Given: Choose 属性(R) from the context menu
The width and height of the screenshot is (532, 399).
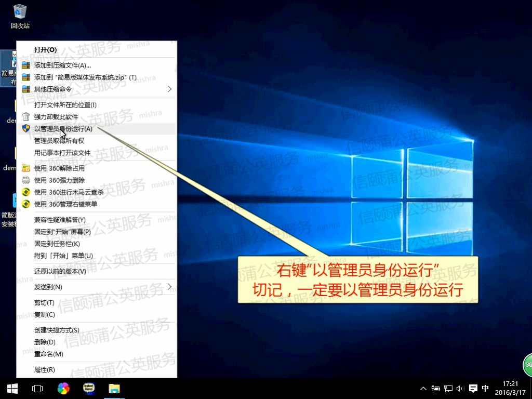Looking at the screenshot, I should tap(45, 369).
